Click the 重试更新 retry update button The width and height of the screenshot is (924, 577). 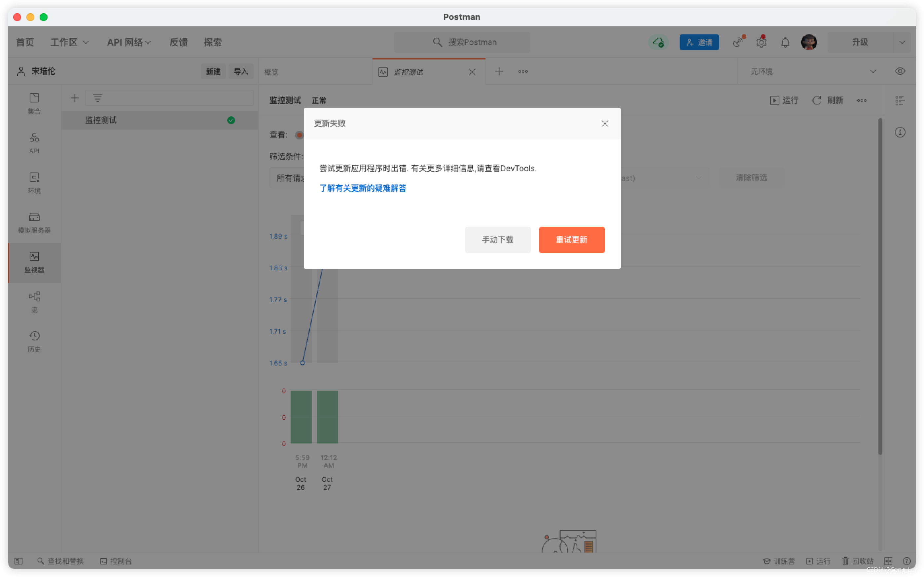571,240
